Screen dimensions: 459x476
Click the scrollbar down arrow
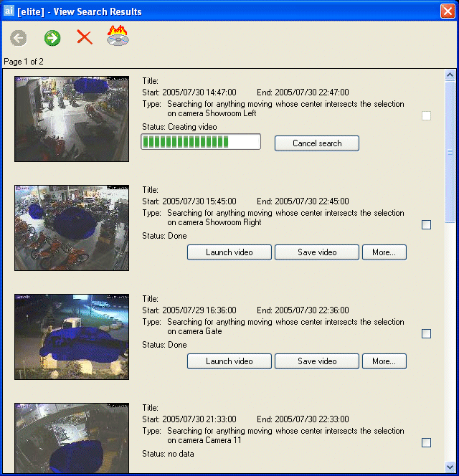click(450, 466)
